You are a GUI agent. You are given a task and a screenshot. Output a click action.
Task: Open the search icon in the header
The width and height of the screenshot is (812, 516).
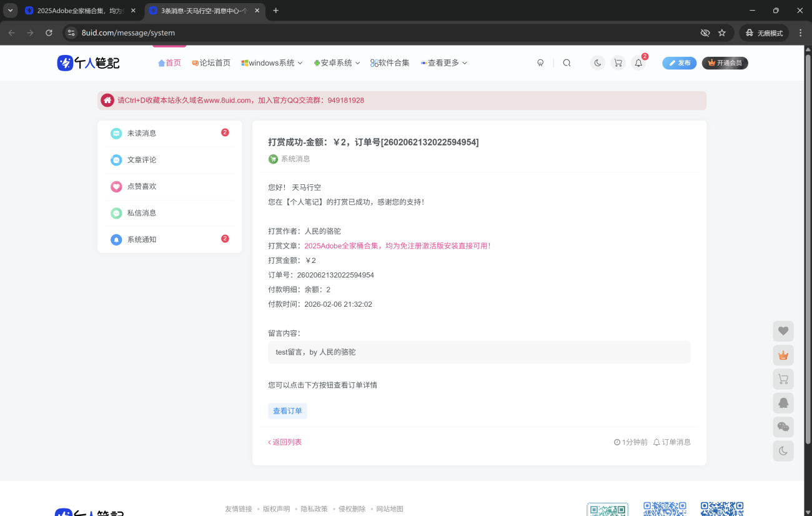(x=567, y=62)
